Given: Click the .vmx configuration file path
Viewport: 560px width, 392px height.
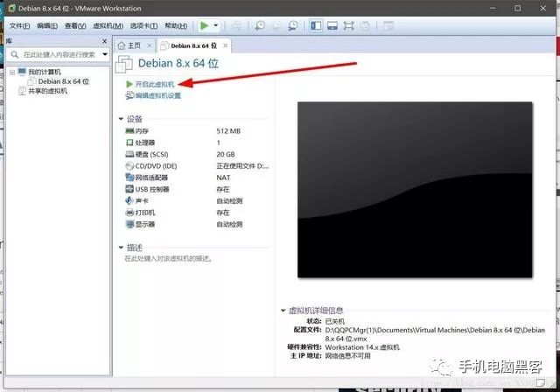Looking at the screenshot, I should coord(435,334).
